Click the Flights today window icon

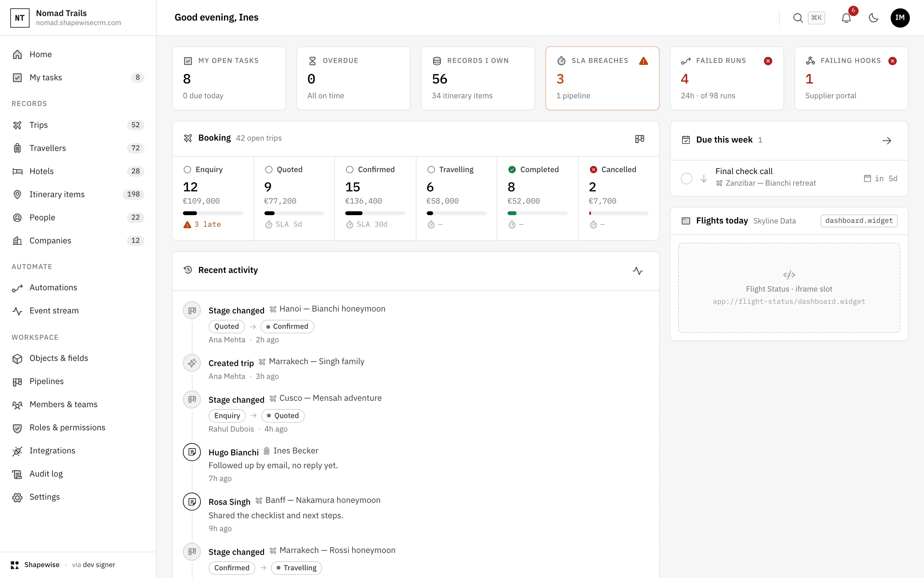point(686,221)
